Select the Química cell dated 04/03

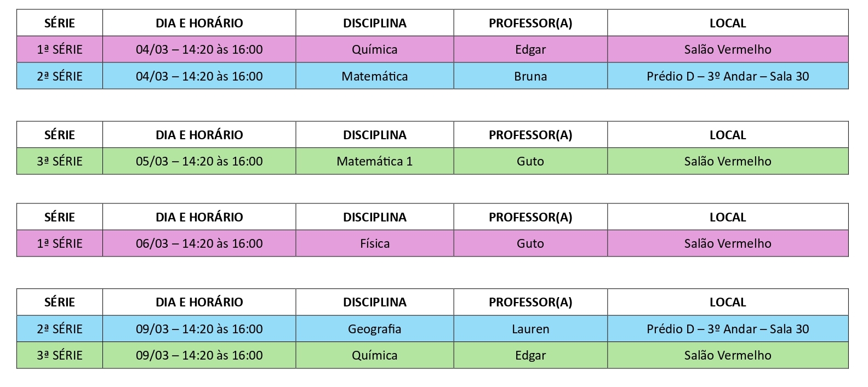tap(374, 49)
